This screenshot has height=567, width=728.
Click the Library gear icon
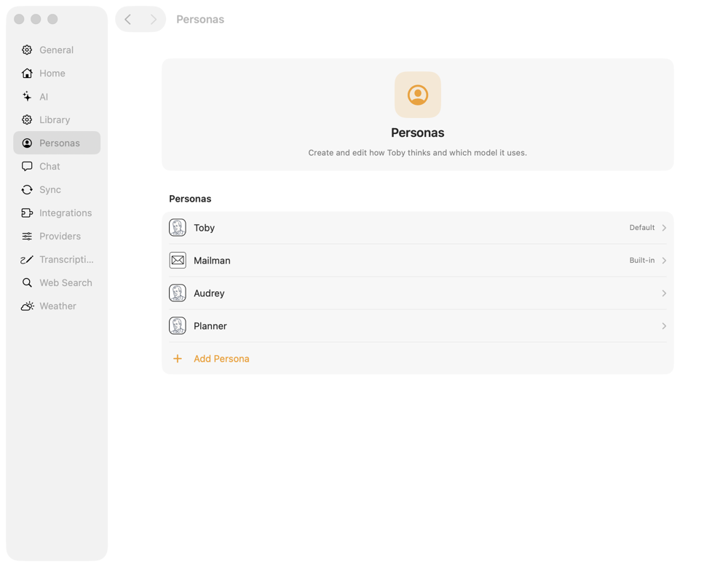(x=27, y=119)
